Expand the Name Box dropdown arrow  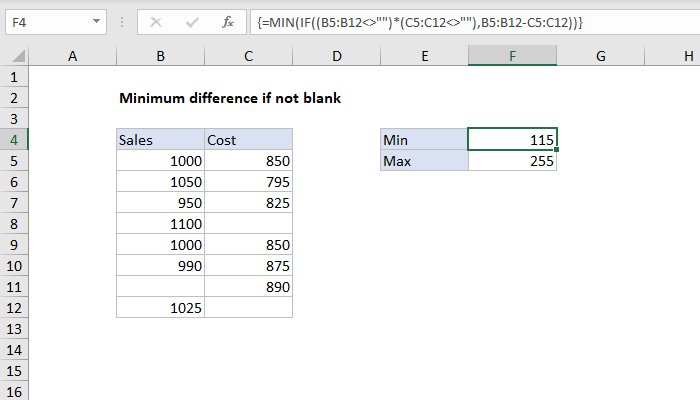tap(96, 21)
